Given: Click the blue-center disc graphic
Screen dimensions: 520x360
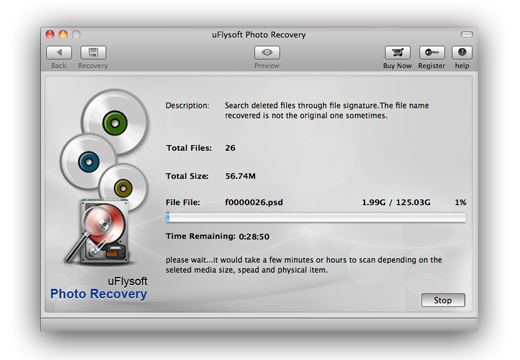Looking at the screenshot, I should click(x=89, y=162).
